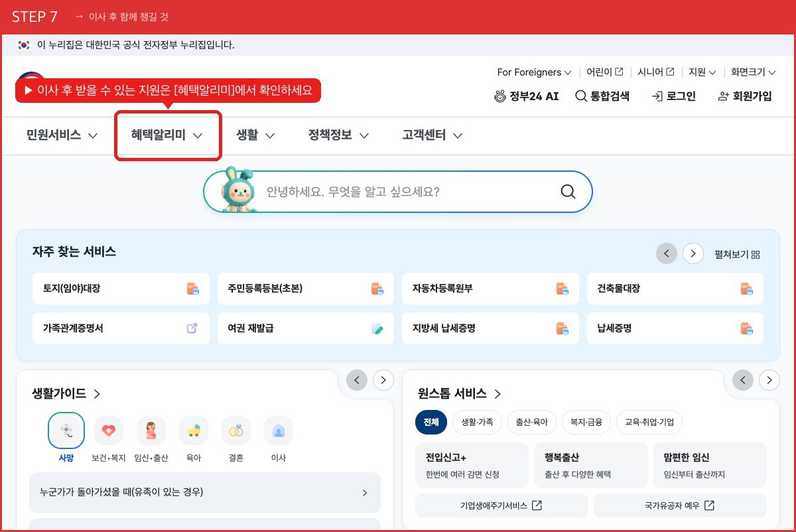This screenshot has width=796, height=532.
Task: Go to previous 자주 찾는 서비스 page
Action: (x=667, y=253)
